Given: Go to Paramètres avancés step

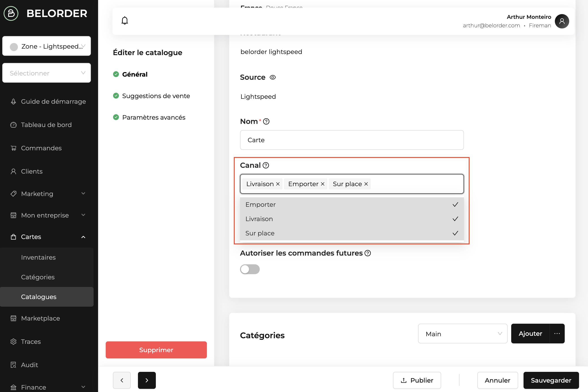Looking at the screenshot, I should [154, 118].
